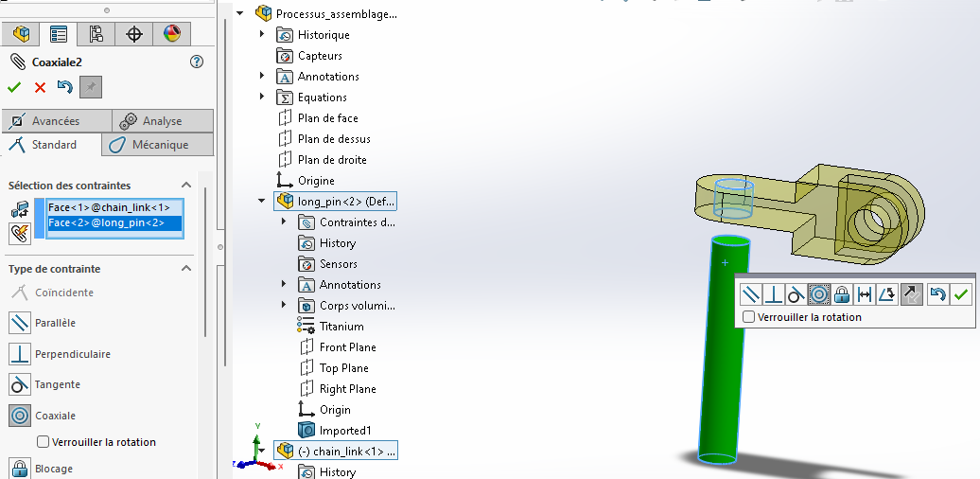Viewport: 980px width, 479px height.
Task: Select the Imported1 feature
Action: pyautogui.click(x=334, y=430)
